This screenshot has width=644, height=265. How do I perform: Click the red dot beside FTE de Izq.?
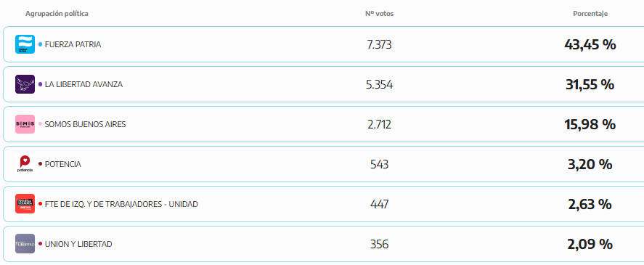40,204
